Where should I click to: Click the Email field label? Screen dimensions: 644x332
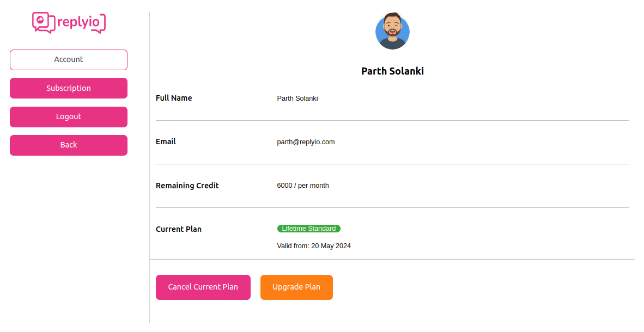pyautogui.click(x=166, y=142)
